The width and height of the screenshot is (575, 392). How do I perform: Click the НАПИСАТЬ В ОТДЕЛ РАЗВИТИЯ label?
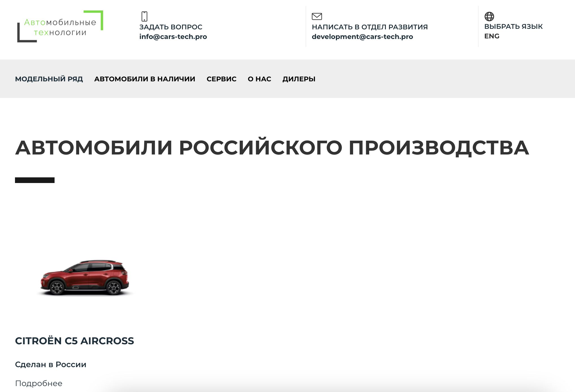click(369, 27)
